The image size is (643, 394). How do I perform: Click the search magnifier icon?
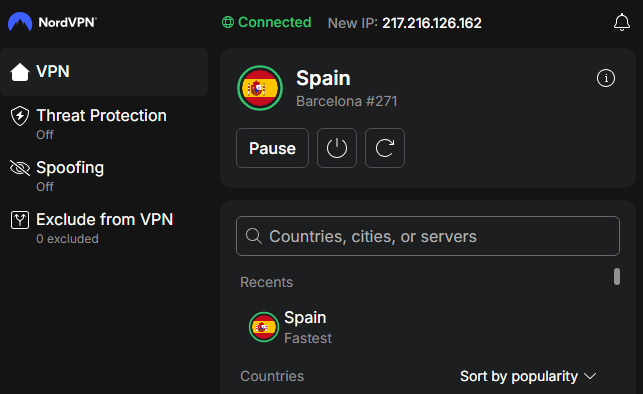(253, 236)
